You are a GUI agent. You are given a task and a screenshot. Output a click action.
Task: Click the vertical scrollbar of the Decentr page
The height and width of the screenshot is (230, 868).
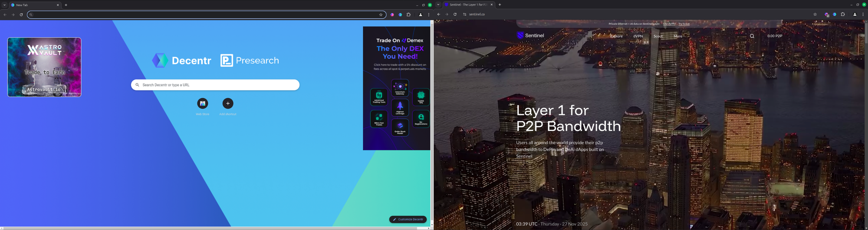point(431,122)
